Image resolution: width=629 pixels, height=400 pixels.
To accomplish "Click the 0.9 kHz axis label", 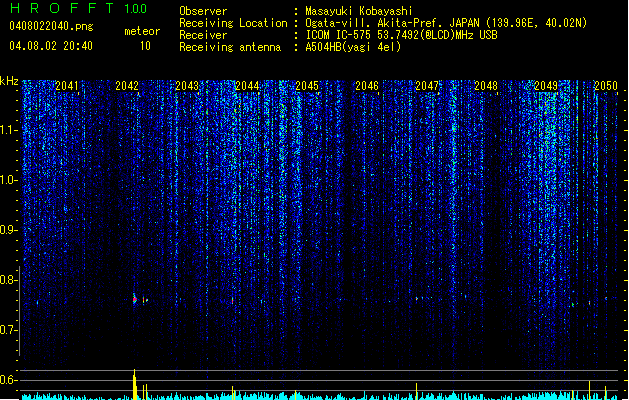I will pos(9,230).
